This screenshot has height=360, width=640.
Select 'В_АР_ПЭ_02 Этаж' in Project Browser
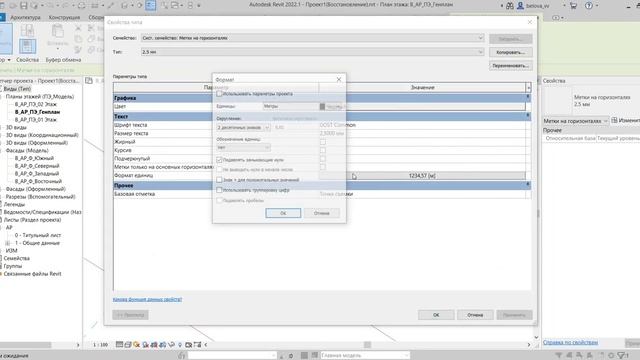click(x=36, y=104)
